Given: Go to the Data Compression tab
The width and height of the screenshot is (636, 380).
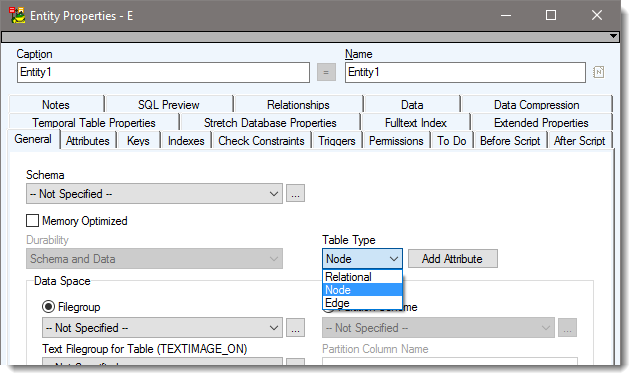Looking at the screenshot, I should pyautogui.click(x=536, y=105).
